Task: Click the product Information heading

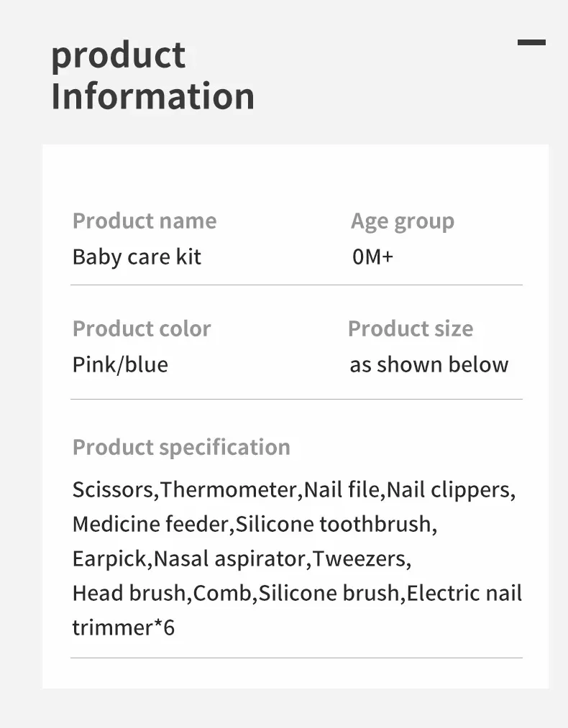Action: pyautogui.click(x=152, y=76)
